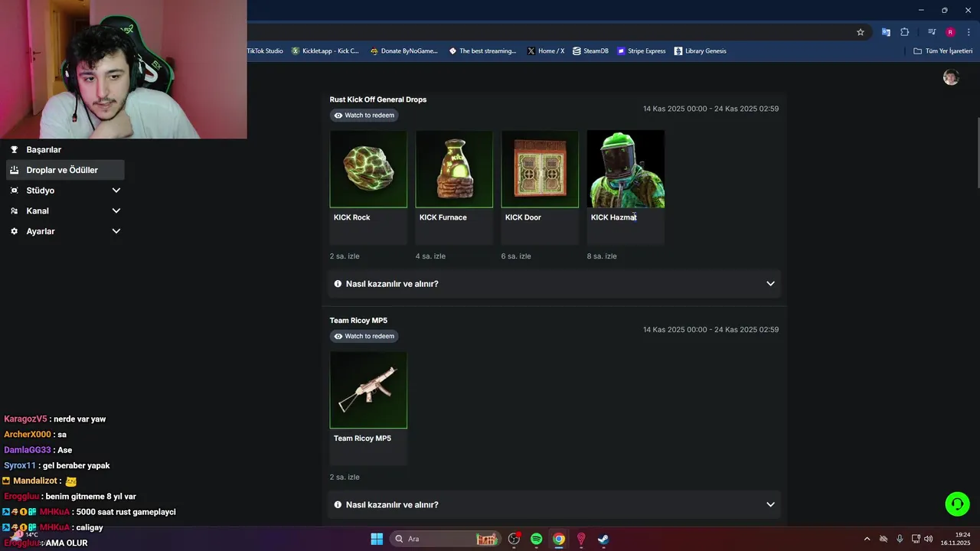
Task: Expand Rust Kick Off Nasıl kazanılır chevron
Action: click(770, 284)
